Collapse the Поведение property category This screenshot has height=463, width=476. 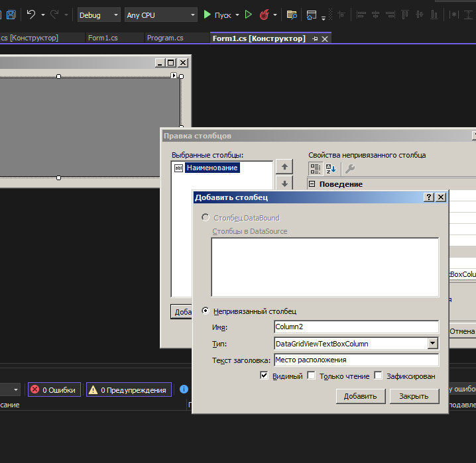pos(312,183)
